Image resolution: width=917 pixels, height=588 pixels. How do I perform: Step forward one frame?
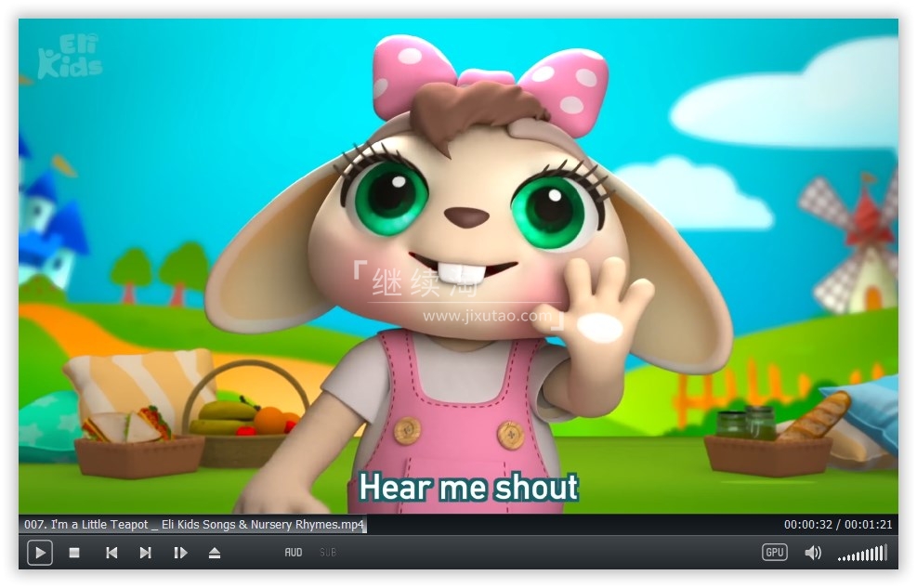tap(180, 553)
